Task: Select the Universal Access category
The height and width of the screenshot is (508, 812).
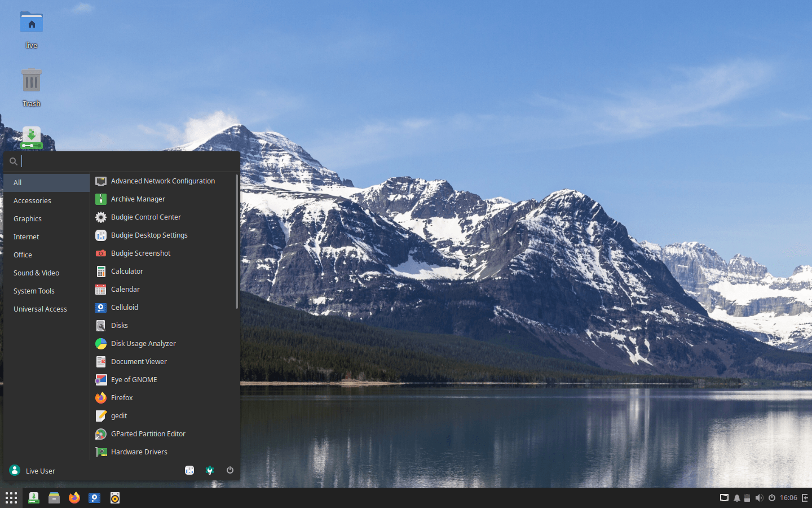Action: click(x=47, y=309)
